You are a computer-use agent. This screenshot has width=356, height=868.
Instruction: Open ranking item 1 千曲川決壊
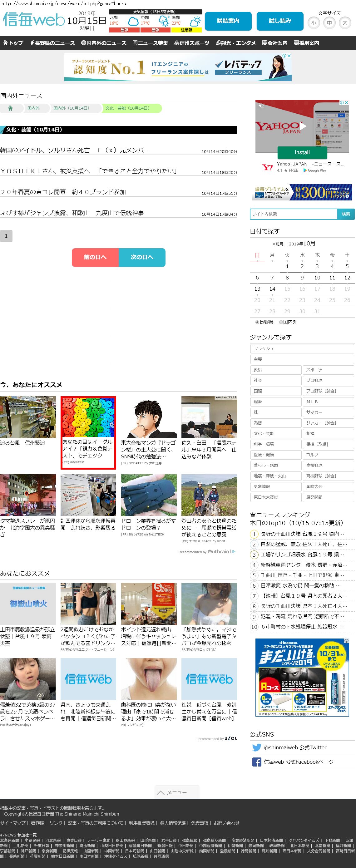pos(302,534)
